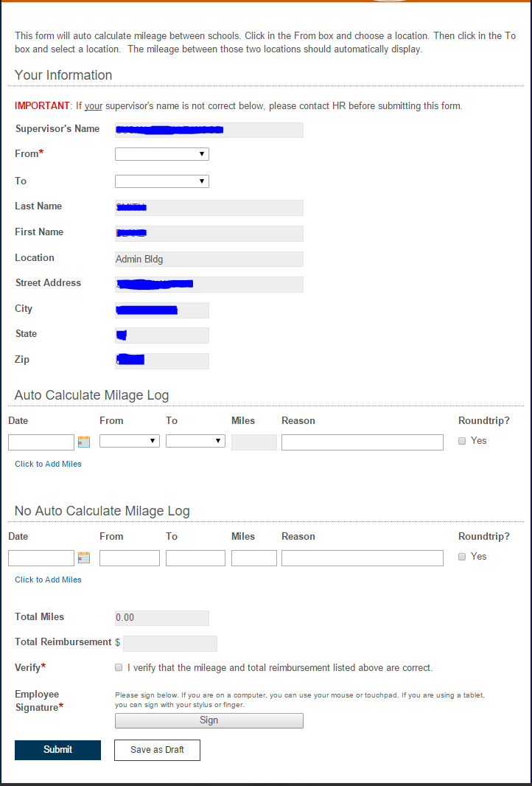Open From dropdown in Auto Calculate log
Image resolution: width=532 pixels, height=786 pixels.
pos(130,441)
